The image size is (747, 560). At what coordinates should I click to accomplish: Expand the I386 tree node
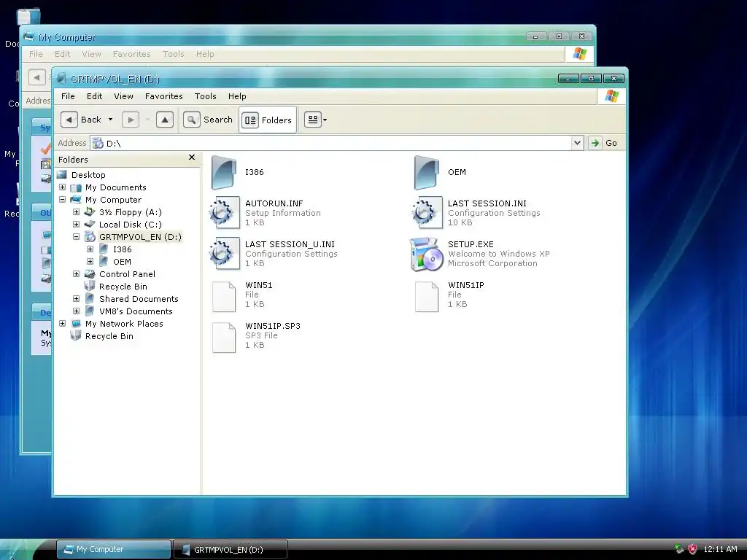[x=90, y=249]
